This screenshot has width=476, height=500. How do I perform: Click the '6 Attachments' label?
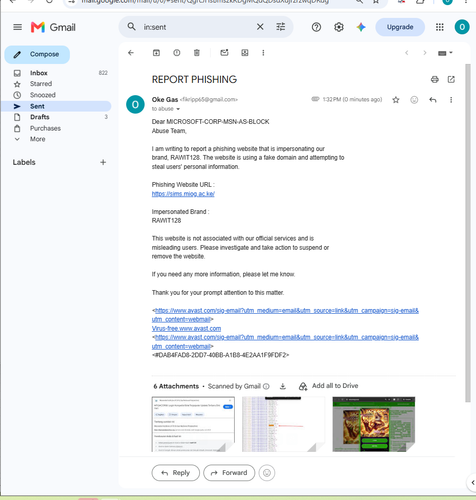click(x=176, y=386)
